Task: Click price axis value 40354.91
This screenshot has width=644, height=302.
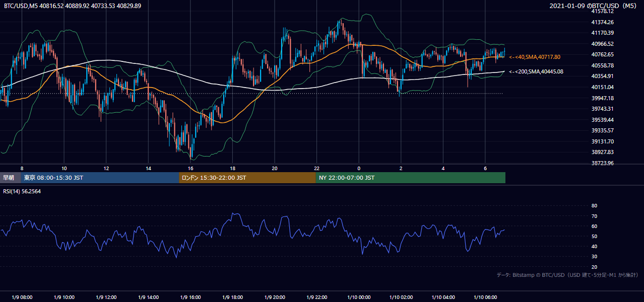Action: (x=602, y=76)
